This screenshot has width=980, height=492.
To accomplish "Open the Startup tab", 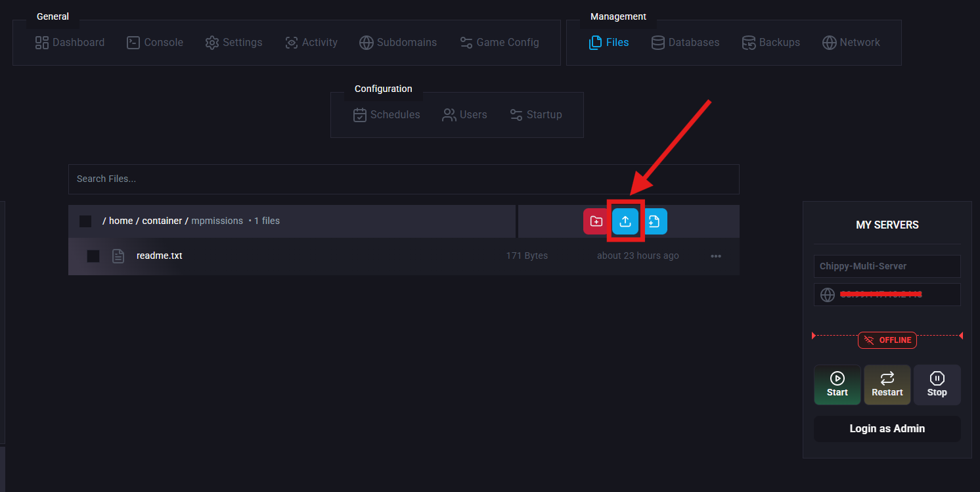I will click(x=536, y=115).
